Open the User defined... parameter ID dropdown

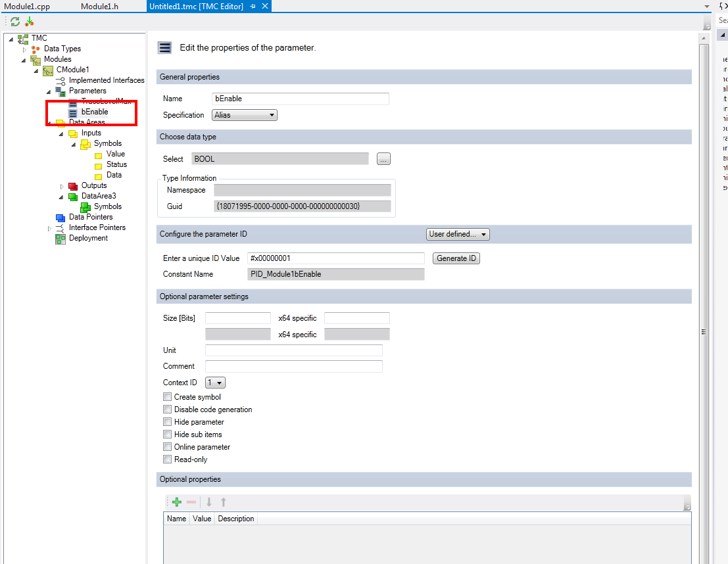458,235
